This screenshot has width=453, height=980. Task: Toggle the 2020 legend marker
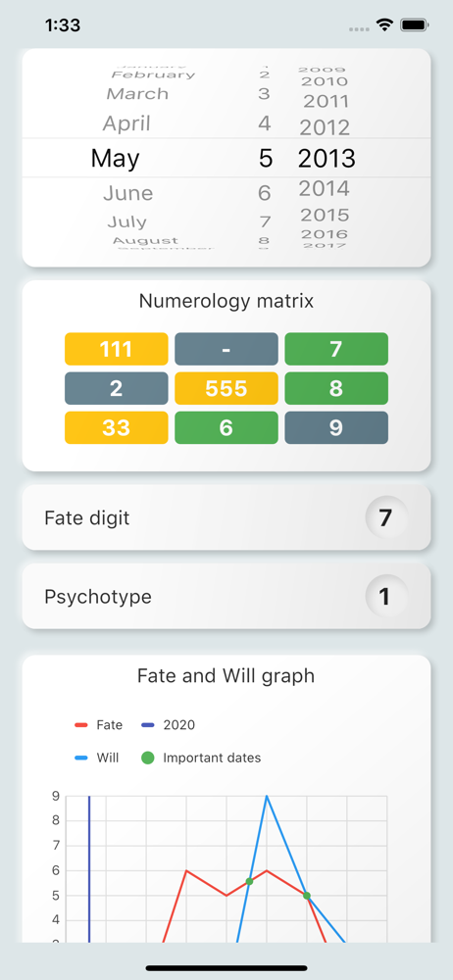pyautogui.click(x=148, y=725)
